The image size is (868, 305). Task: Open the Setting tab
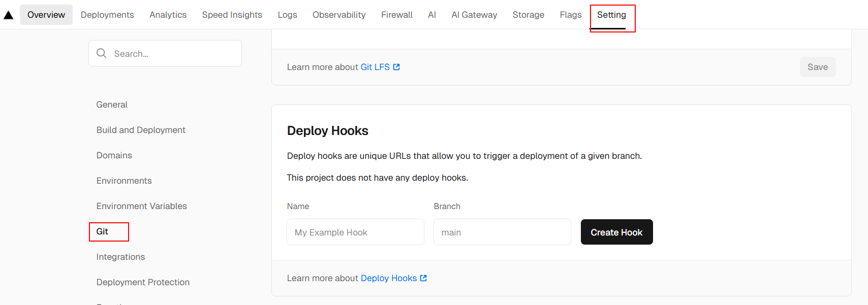click(x=612, y=15)
